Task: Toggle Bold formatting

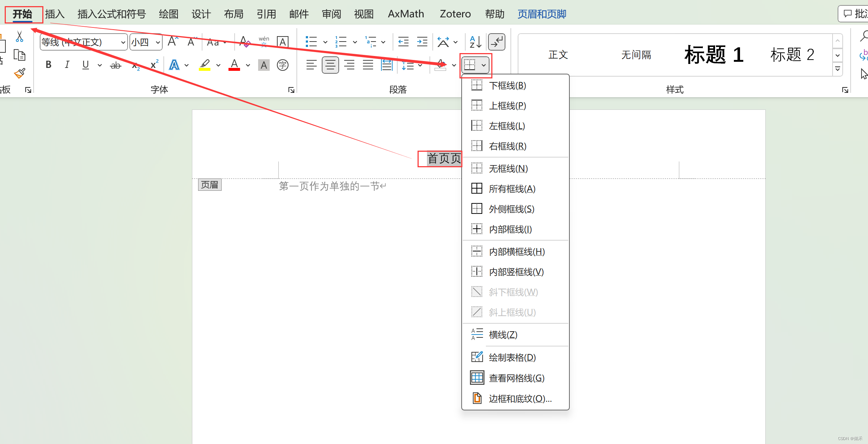Action: [48, 65]
